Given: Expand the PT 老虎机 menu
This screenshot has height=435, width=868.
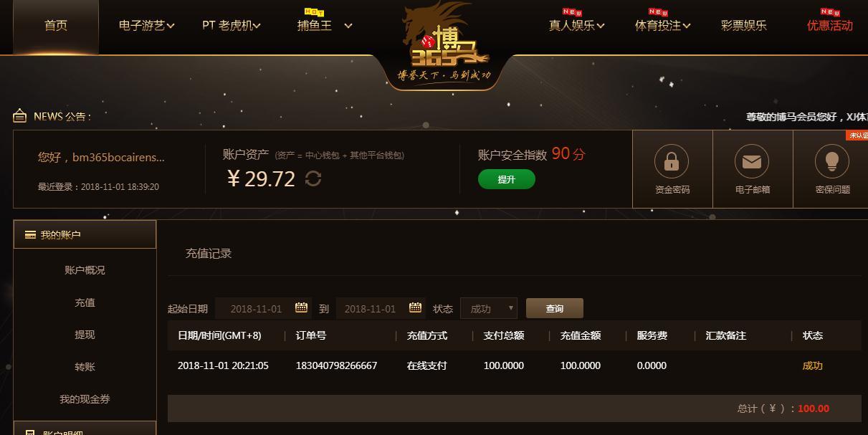Looking at the screenshot, I should click(232, 26).
